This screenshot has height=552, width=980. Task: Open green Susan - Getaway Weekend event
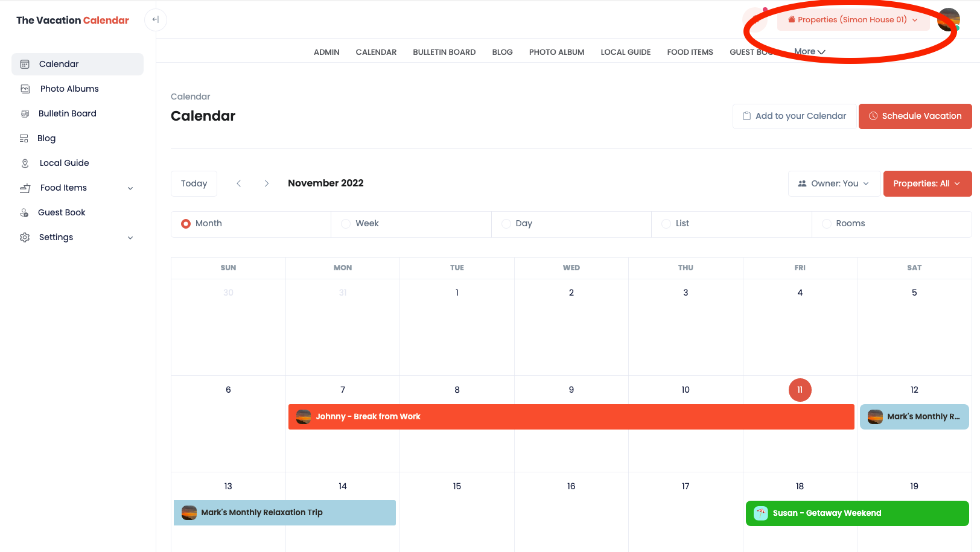pos(857,513)
